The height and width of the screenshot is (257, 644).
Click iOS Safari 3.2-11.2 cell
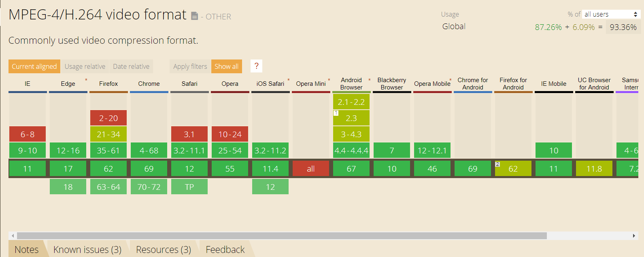[x=270, y=150]
